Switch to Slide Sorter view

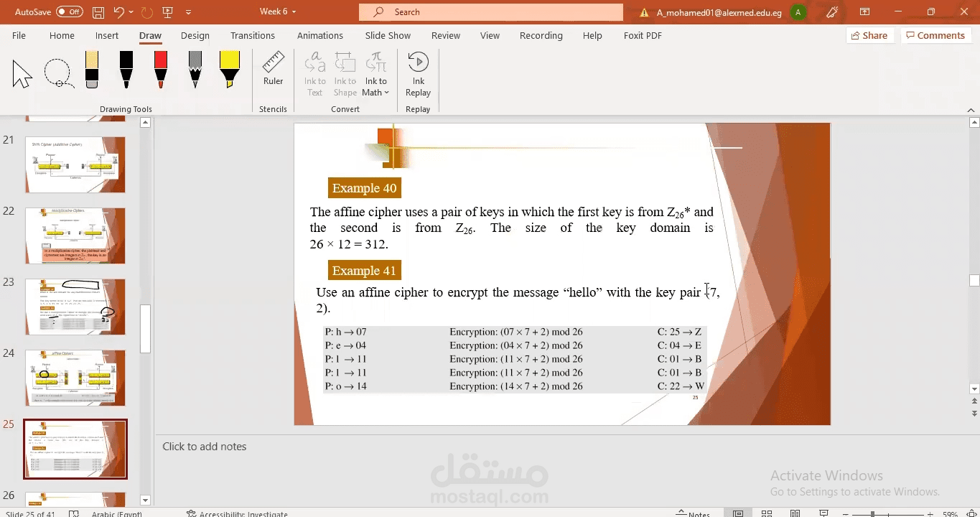point(767,513)
